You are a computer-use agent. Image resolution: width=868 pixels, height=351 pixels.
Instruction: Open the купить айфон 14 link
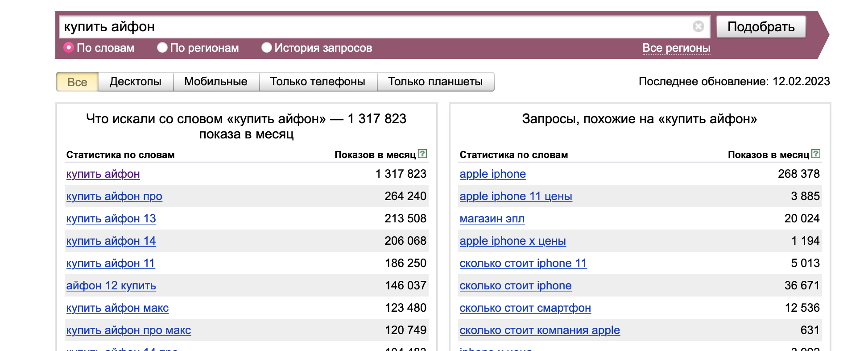pyautogui.click(x=111, y=241)
